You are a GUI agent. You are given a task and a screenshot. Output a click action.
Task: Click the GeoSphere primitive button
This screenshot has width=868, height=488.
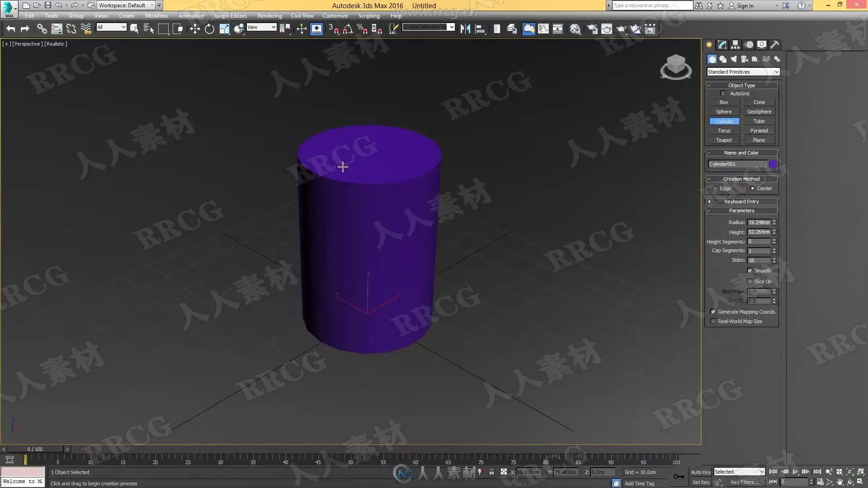pos(759,112)
